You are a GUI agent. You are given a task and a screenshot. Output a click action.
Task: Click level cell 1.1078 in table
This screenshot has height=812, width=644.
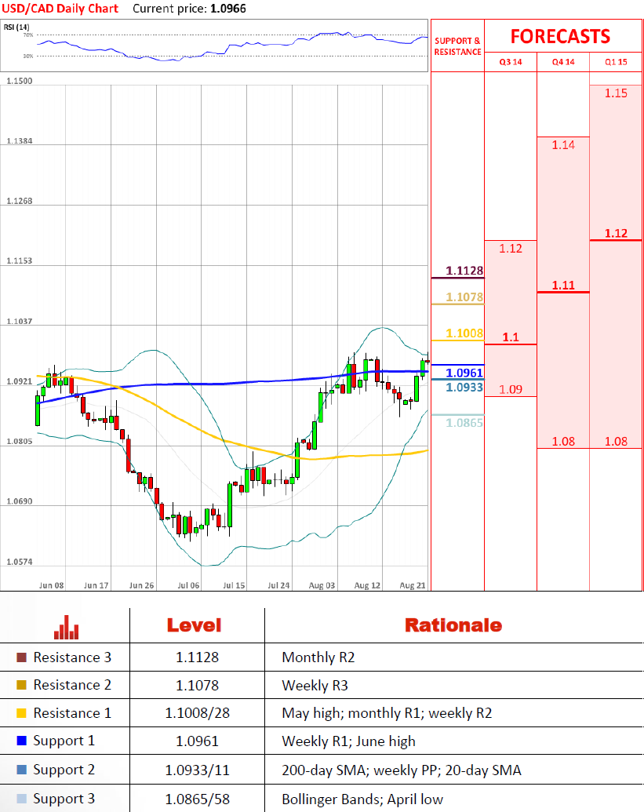197,686
